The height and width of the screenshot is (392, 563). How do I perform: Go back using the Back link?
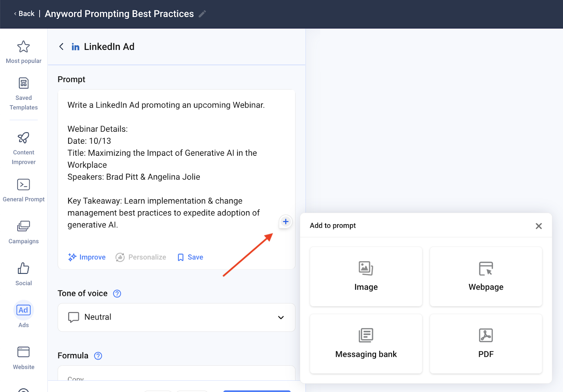point(24,14)
